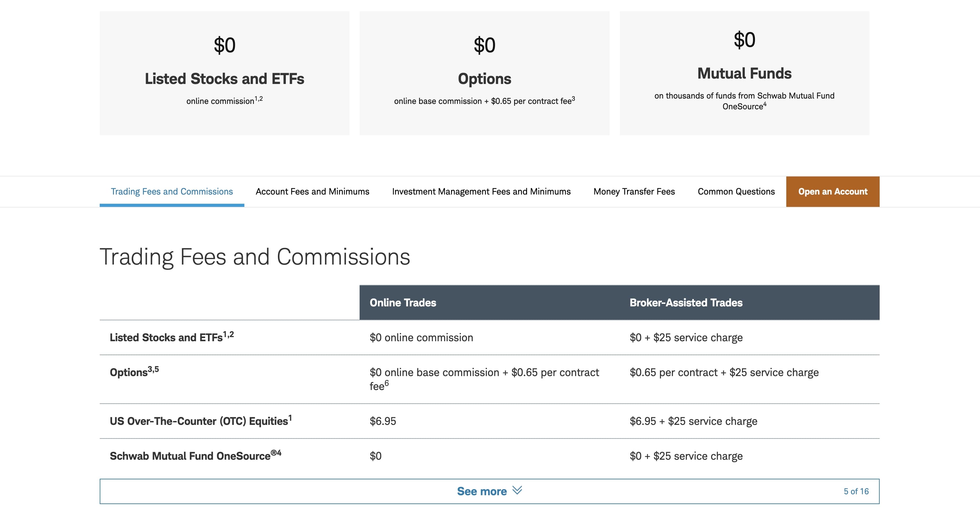Click the $6.95 online trades cell
The width and height of the screenshot is (980, 512).
click(x=383, y=421)
